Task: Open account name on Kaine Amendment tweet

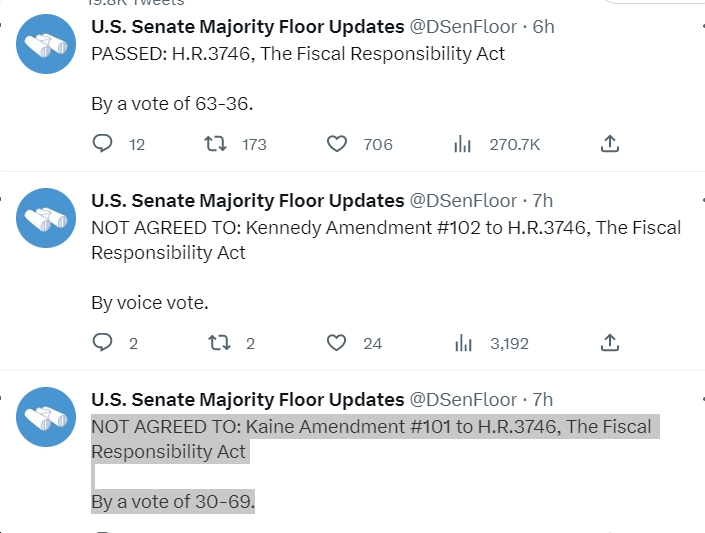Action: pos(248,400)
